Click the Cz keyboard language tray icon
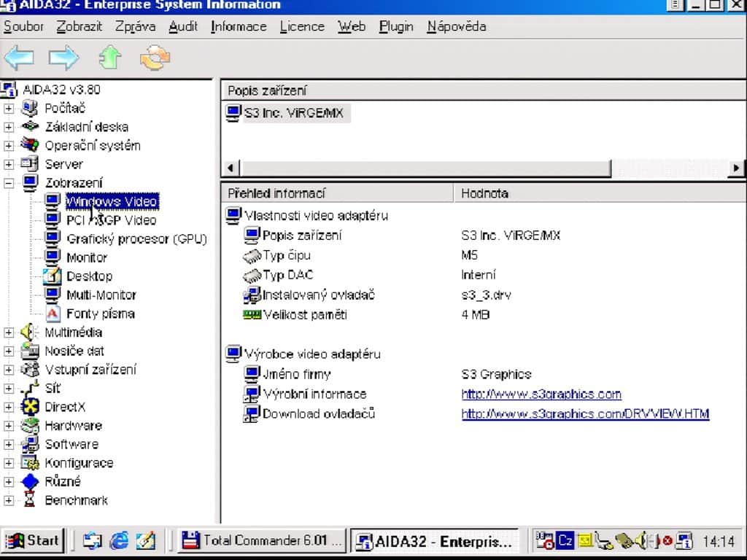 coord(565,541)
